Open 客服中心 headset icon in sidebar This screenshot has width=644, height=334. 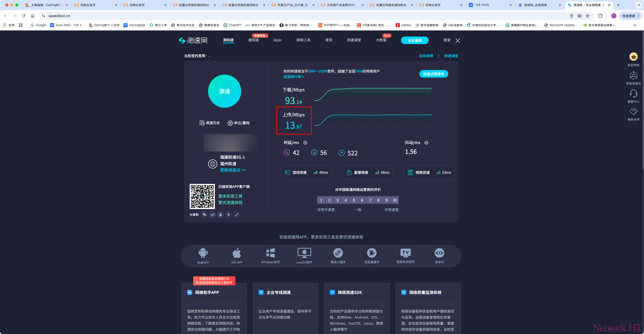pos(633,94)
